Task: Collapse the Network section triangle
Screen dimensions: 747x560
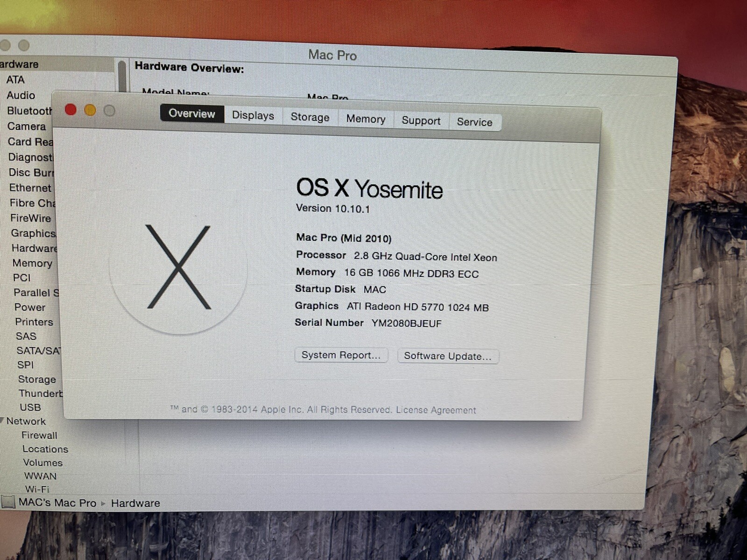Action: pyautogui.click(x=3, y=420)
